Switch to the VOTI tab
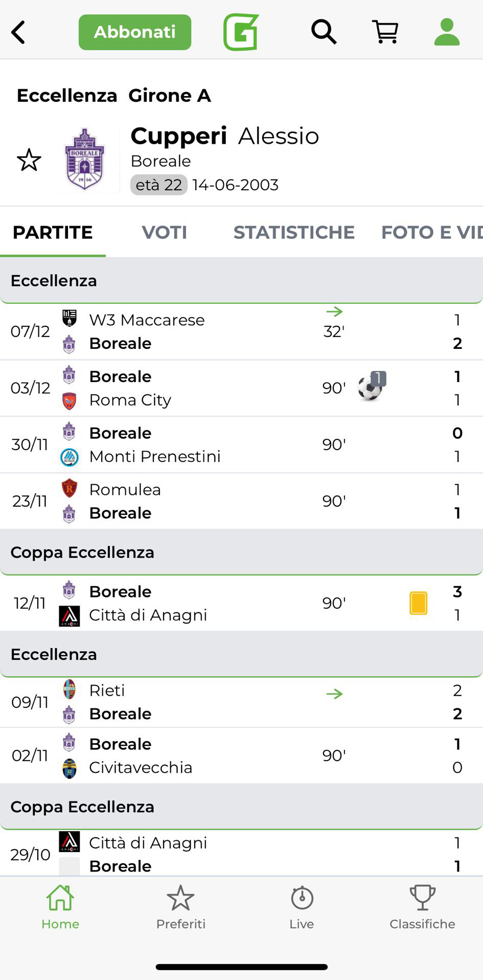Screen dimensions: 483x980 click(164, 232)
